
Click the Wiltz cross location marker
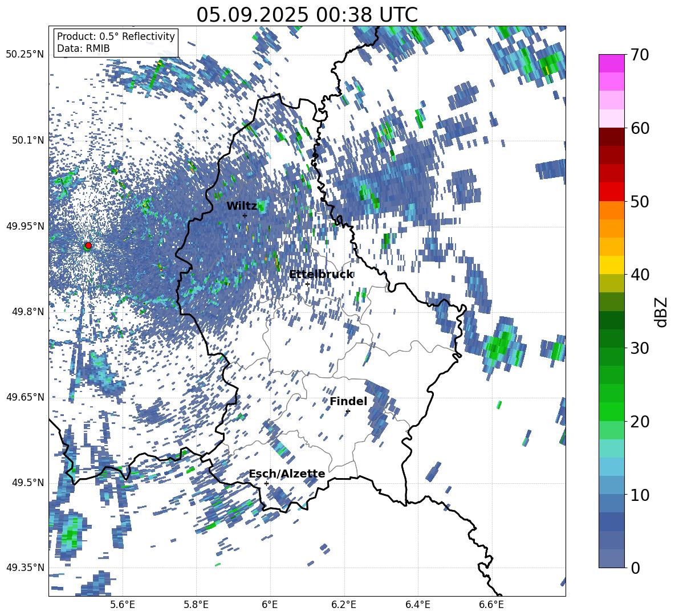click(245, 215)
